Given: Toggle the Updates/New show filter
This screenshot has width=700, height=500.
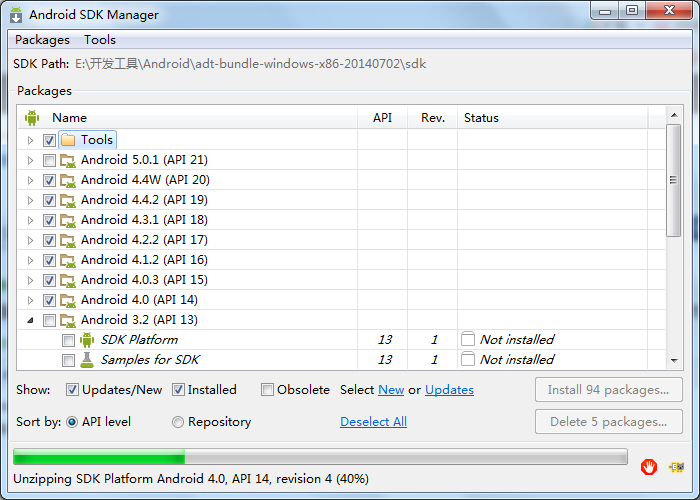Looking at the screenshot, I should click(x=72, y=390).
